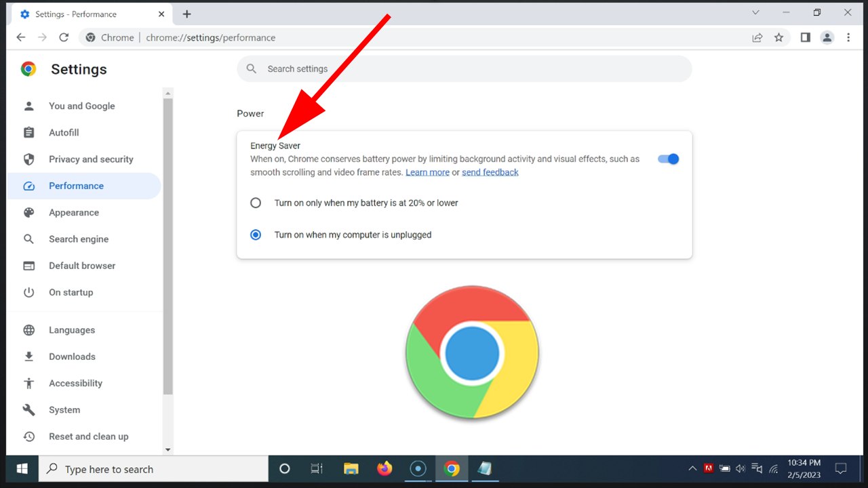Open the Chrome three-dot menu
The image size is (868, 488).
pyautogui.click(x=848, y=38)
